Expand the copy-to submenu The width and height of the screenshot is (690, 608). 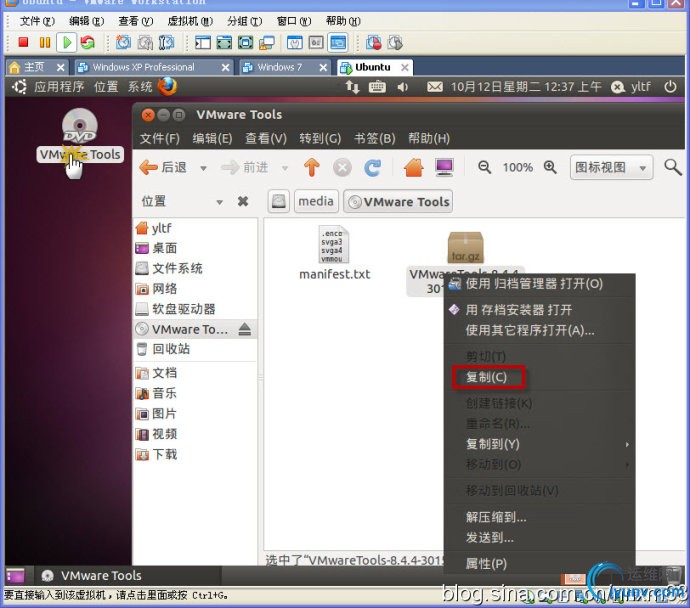[540, 444]
